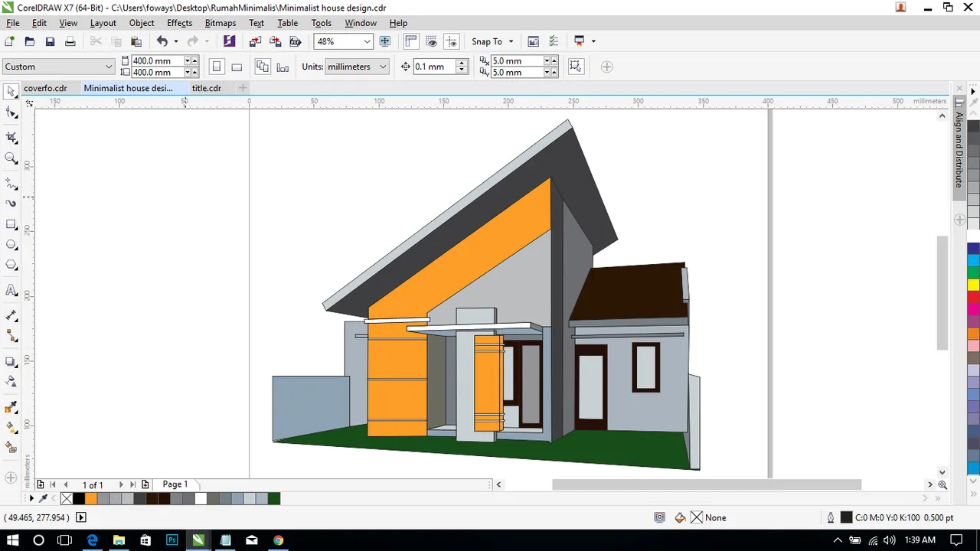Toggle Show Rulers button
The height and width of the screenshot is (551, 980).
point(412,41)
